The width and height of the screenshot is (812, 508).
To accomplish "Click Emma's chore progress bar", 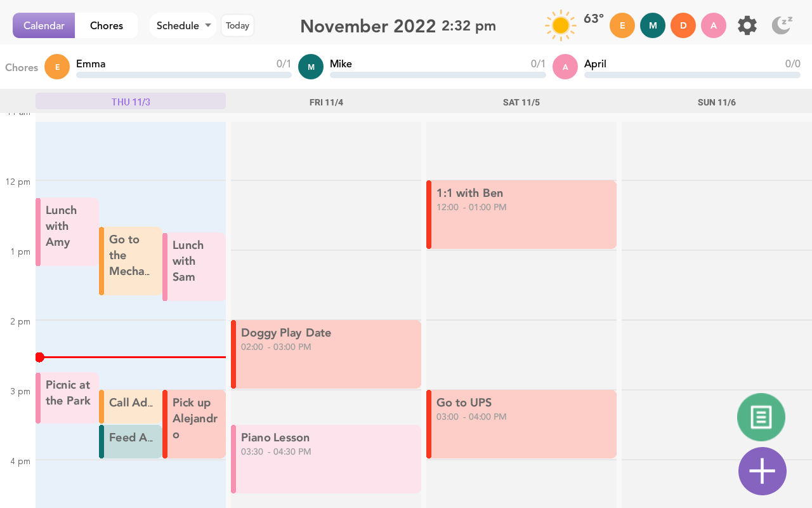I will [x=184, y=75].
